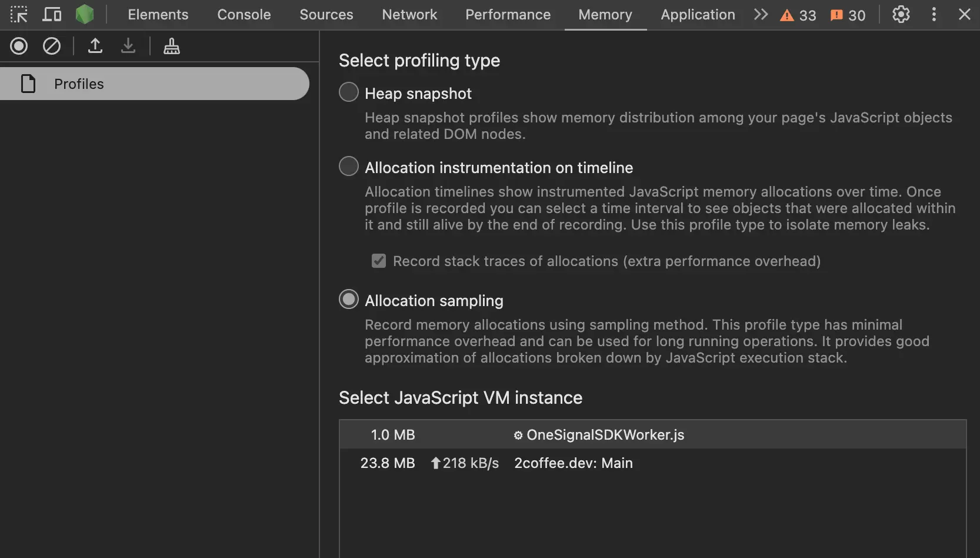This screenshot has height=558, width=980.
Task: Open the 30 issues panel
Action: pyautogui.click(x=847, y=15)
